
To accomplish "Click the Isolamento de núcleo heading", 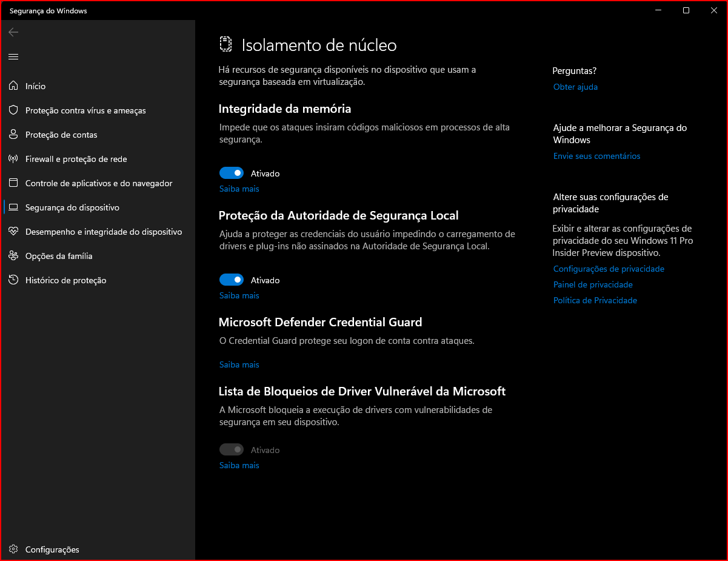I will [319, 45].
